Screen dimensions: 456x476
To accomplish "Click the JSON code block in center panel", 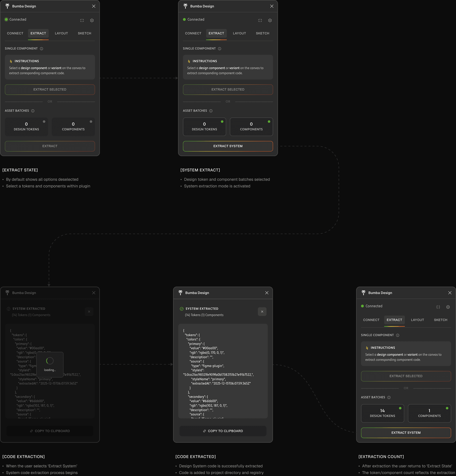I will [223, 371].
